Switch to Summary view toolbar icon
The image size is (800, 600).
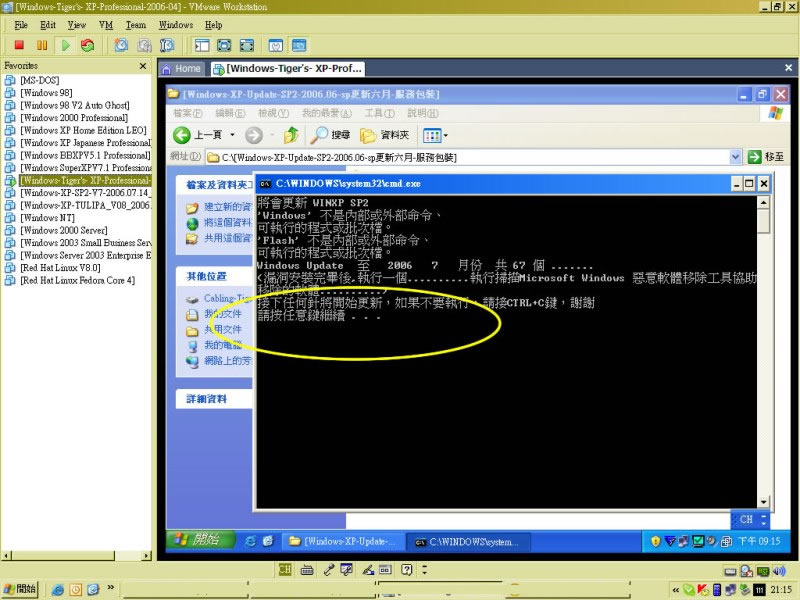(276, 45)
